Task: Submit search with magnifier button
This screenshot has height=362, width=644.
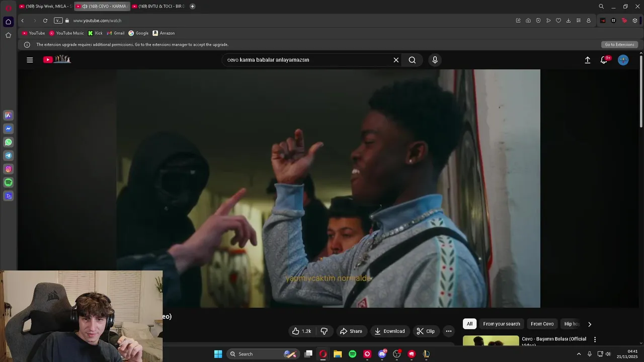Action: coord(412,60)
